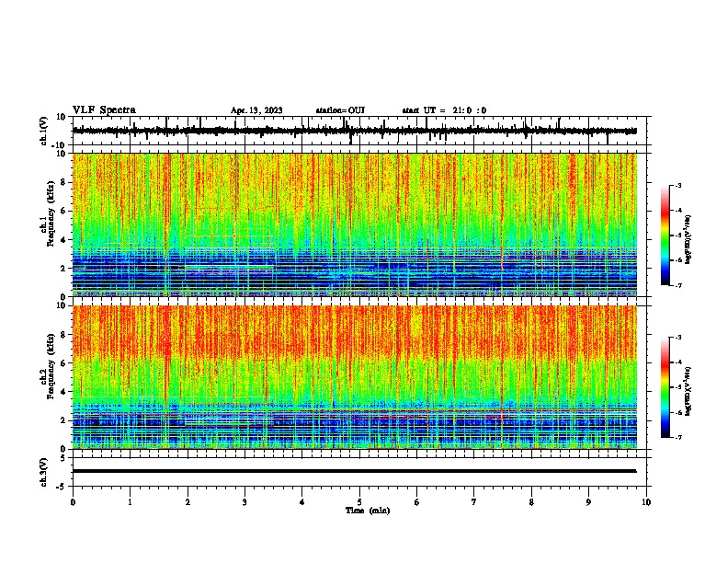Click the ch.1(V) axis label
This screenshot has width=728, height=563.
coord(43,131)
